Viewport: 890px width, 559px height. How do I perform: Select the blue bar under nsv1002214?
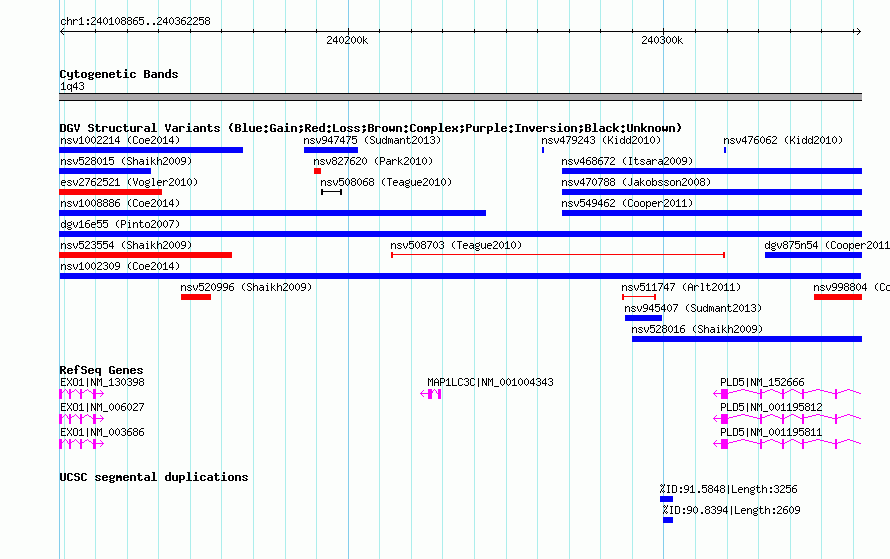point(151,150)
